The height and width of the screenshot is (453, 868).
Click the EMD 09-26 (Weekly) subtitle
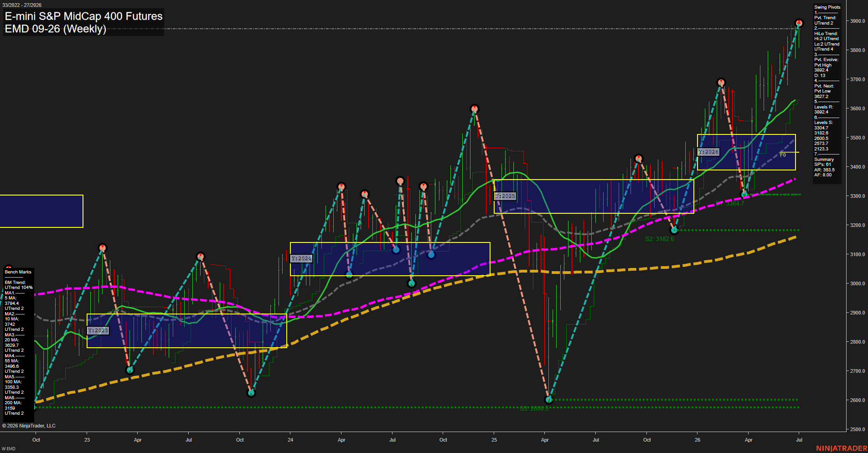point(55,29)
